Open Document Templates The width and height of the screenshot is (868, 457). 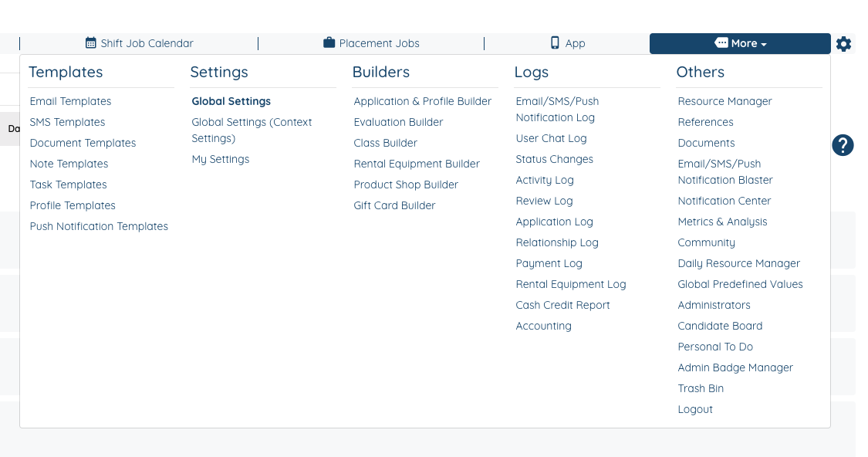click(x=83, y=143)
